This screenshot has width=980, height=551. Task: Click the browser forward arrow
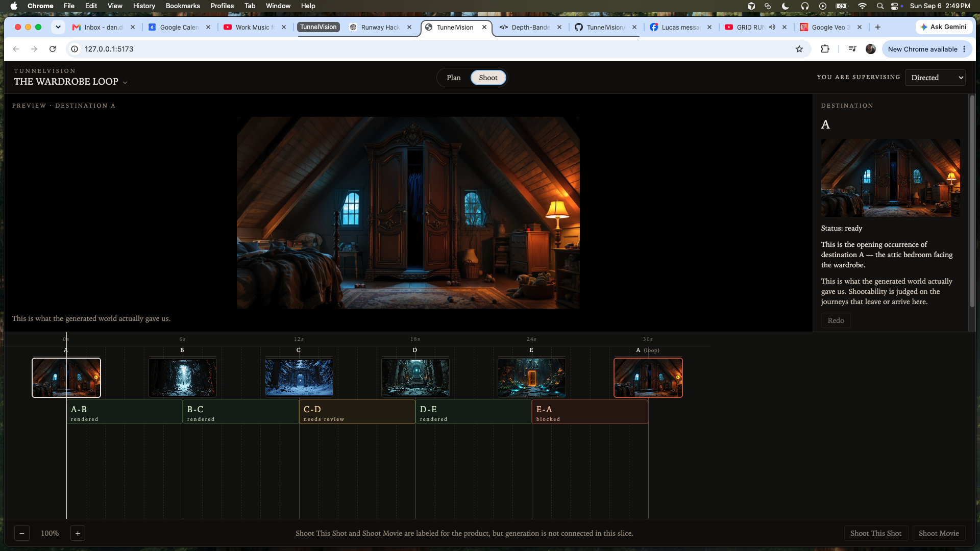(x=34, y=49)
